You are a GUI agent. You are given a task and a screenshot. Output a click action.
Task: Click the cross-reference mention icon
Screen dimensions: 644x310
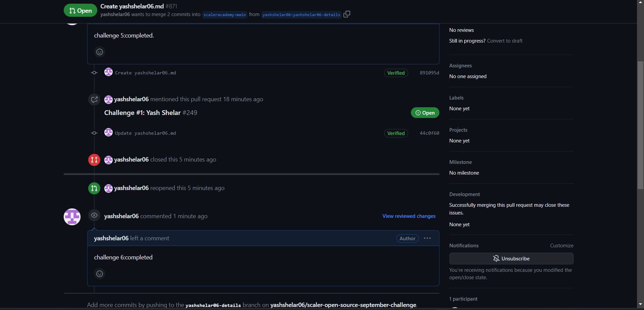pyautogui.click(x=94, y=99)
